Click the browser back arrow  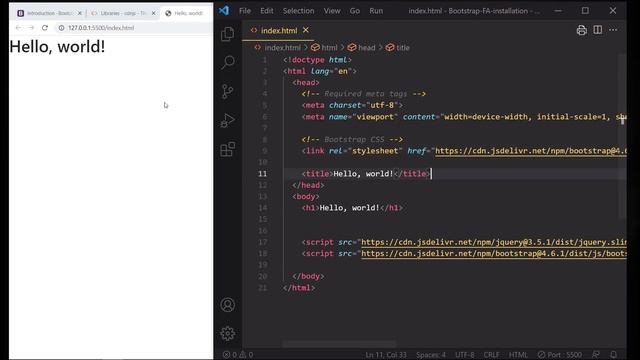coord(18,28)
